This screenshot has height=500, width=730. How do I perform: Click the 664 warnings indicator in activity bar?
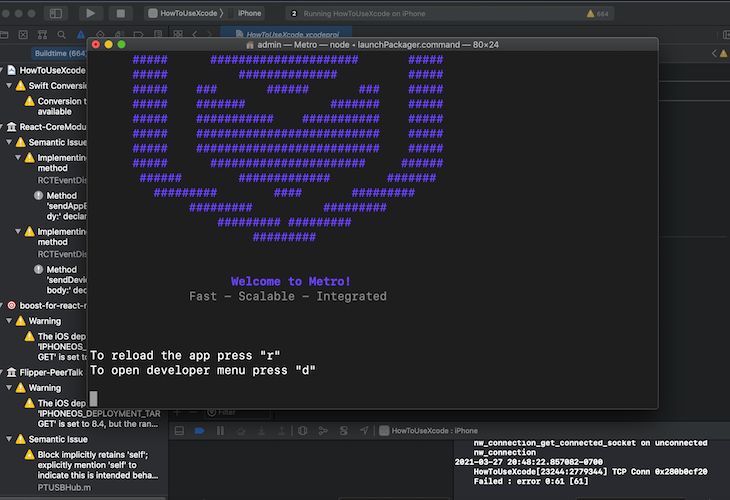pyautogui.click(x=598, y=14)
